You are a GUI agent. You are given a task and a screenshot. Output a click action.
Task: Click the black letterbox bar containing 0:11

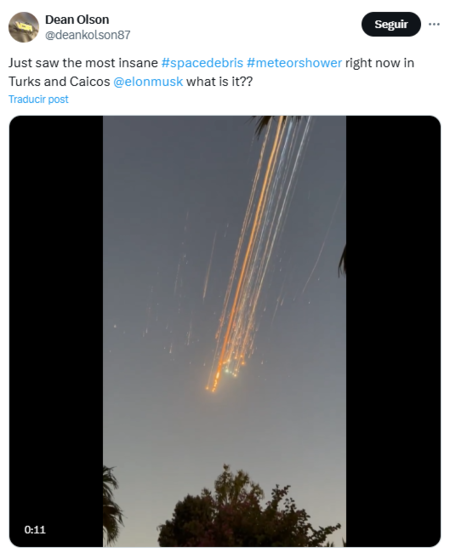click(x=56, y=331)
